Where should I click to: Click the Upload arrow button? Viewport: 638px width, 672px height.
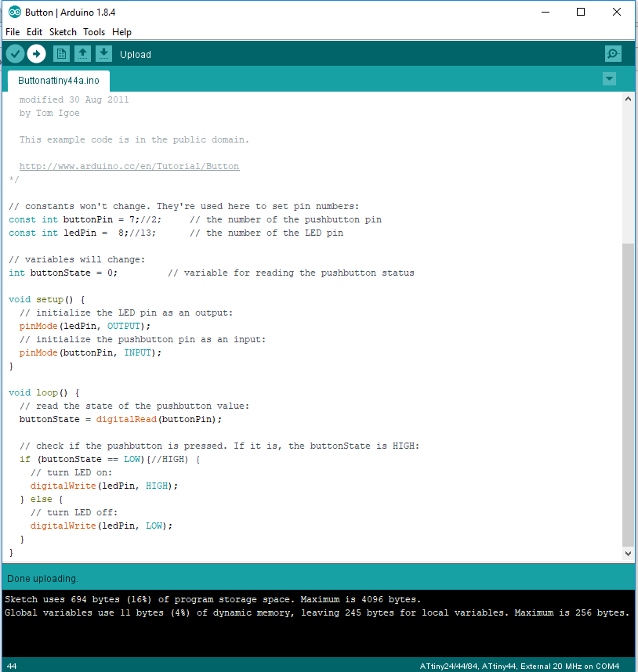coord(36,54)
